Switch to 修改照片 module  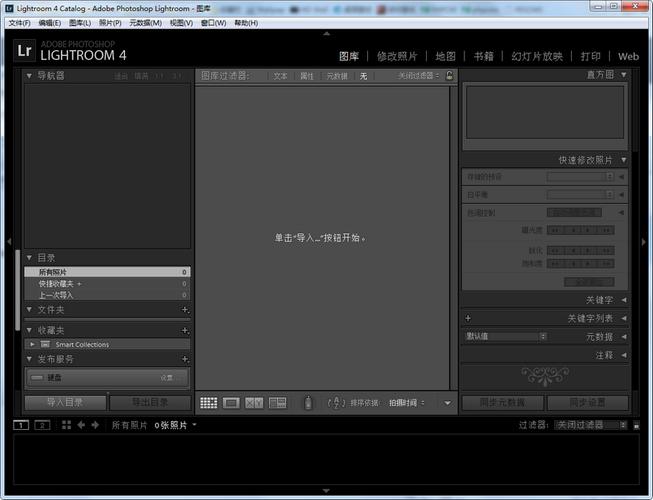pos(397,56)
